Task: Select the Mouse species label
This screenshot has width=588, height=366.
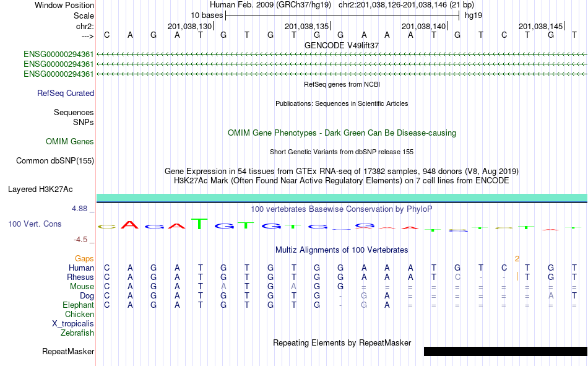Action: tap(82, 286)
